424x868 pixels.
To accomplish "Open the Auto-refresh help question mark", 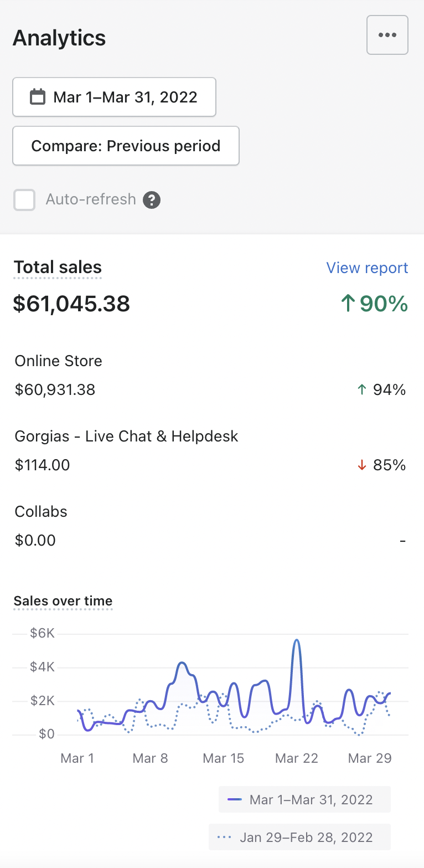I will [x=152, y=199].
